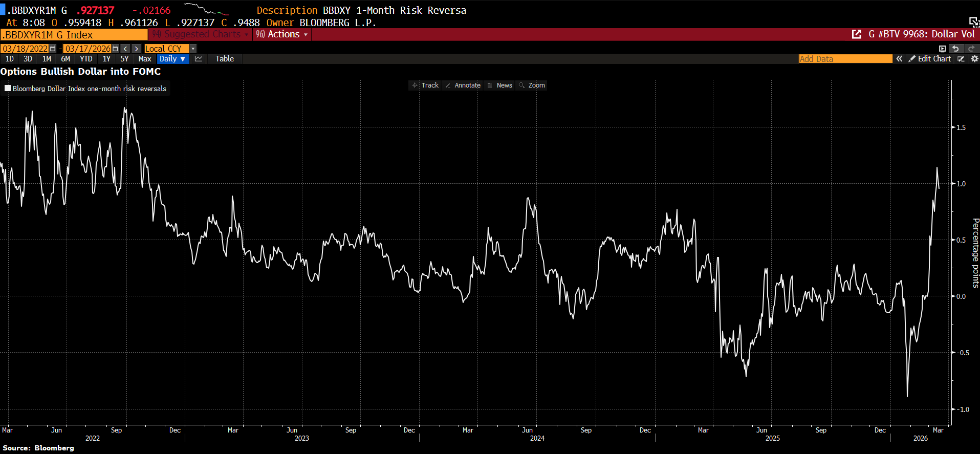
Task: Select the 1Y time range tab
Action: 106,59
